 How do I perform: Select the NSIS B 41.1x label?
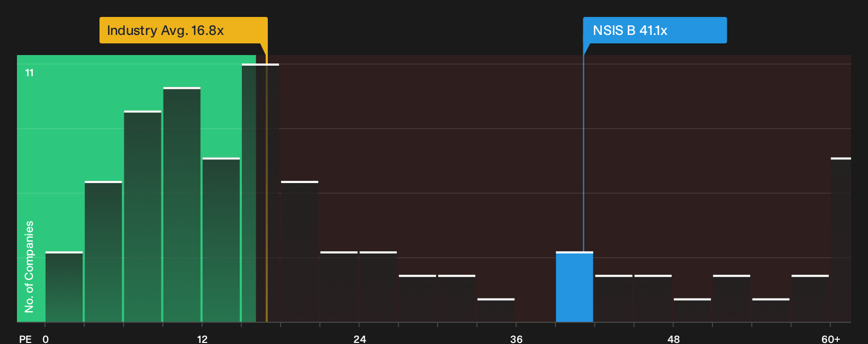[x=655, y=30]
